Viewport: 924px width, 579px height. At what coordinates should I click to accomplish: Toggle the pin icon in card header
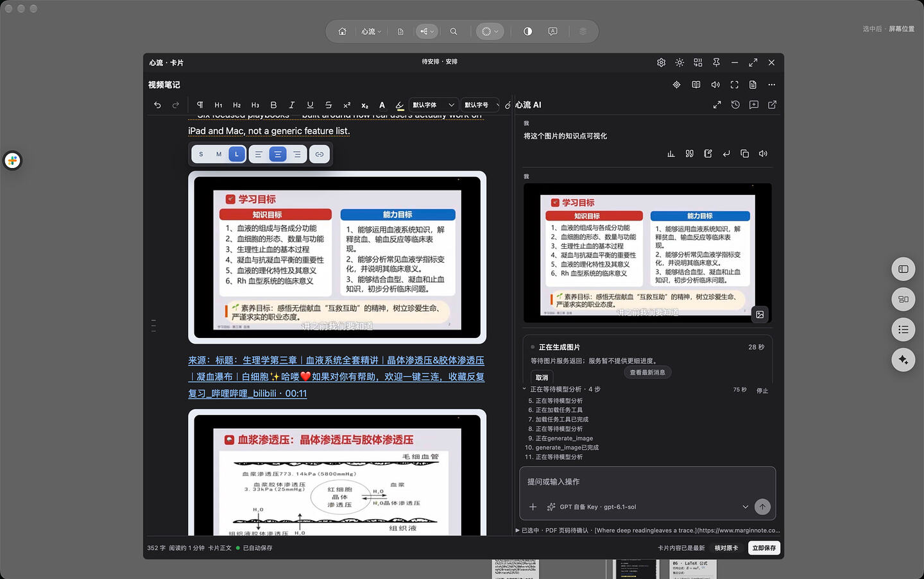tap(716, 62)
